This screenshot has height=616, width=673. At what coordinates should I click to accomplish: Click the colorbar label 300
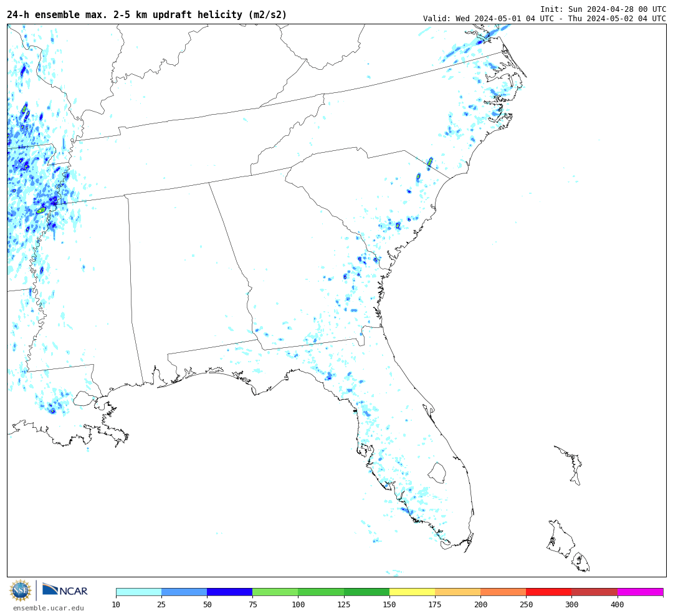(x=571, y=605)
